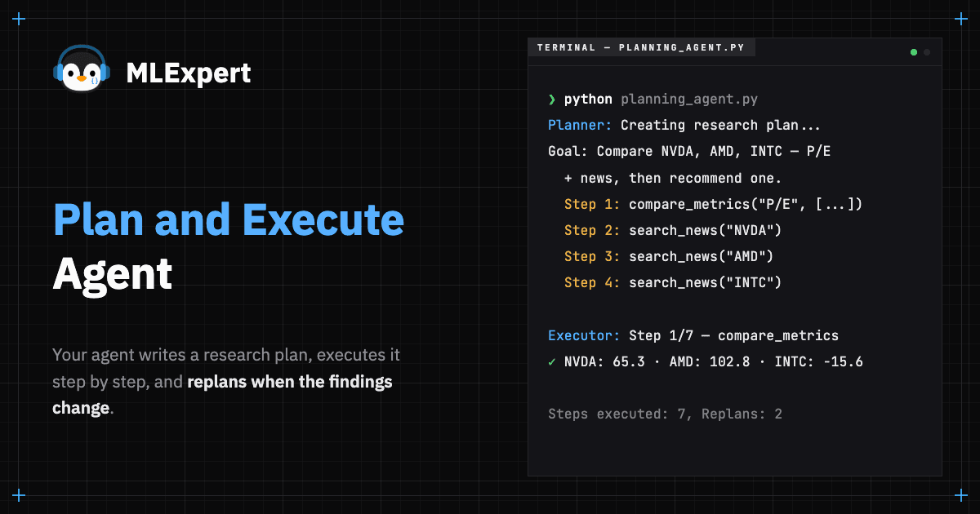Image resolution: width=980 pixels, height=514 pixels.
Task: Click the MLExpert brand name text
Action: click(x=189, y=73)
